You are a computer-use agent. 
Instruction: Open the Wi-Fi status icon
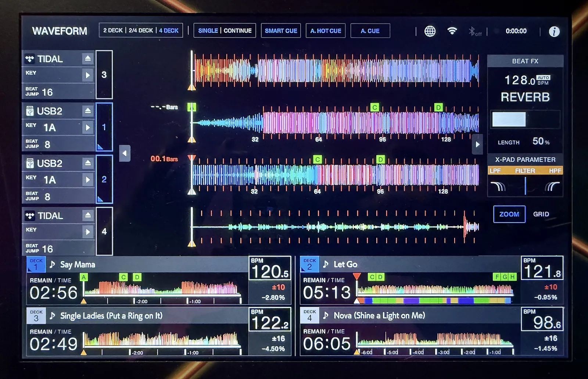click(x=452, y=31)
